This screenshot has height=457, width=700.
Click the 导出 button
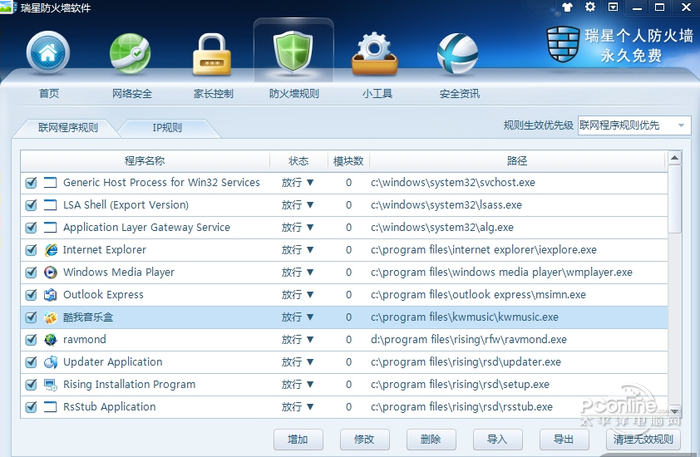[x=564, y=440]
